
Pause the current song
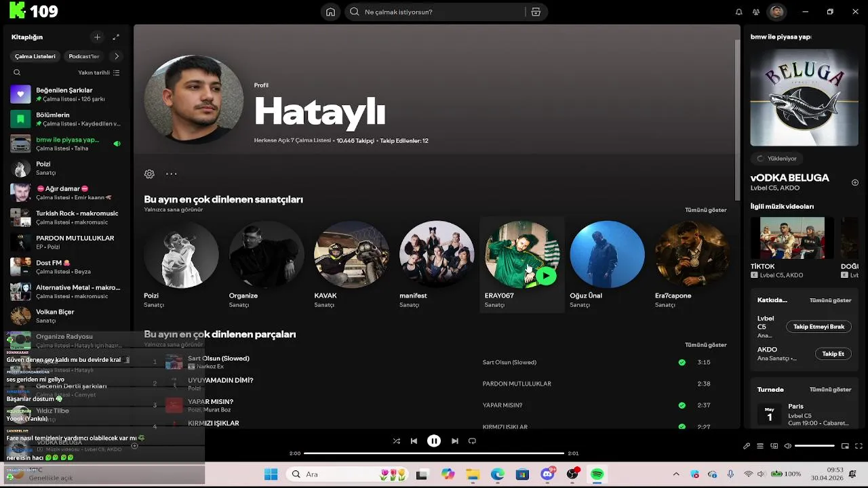(434, 441)
